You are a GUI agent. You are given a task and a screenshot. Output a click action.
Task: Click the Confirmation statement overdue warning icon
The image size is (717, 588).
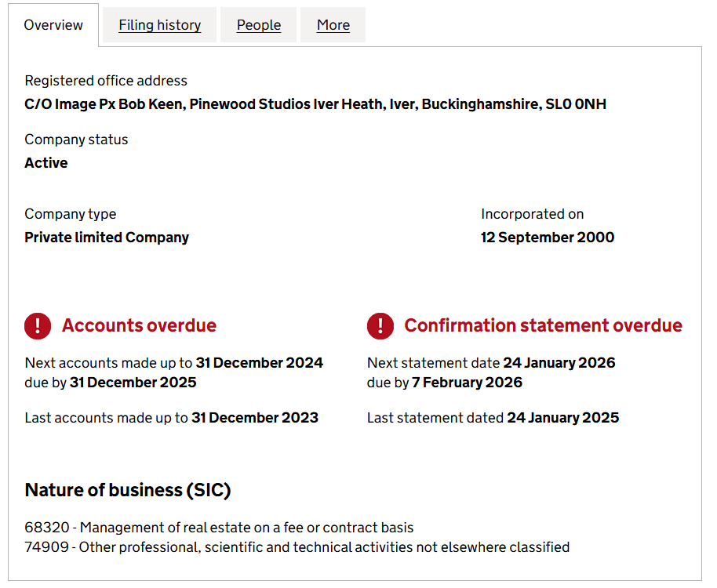point(380,326)
